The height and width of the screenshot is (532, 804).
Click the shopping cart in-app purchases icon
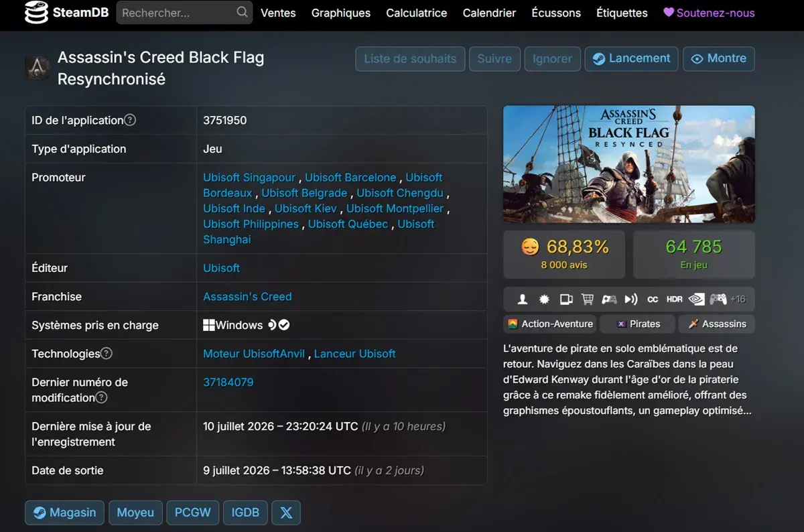588,300
